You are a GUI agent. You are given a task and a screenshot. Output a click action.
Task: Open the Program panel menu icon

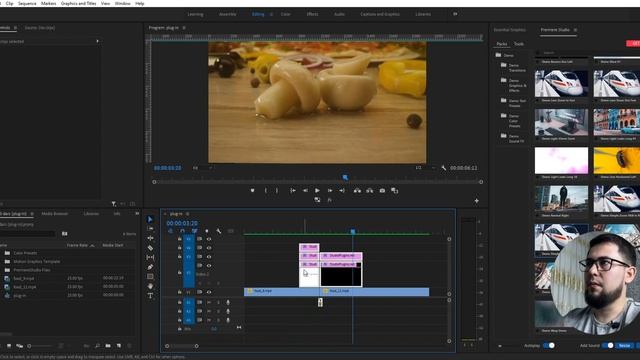point(184,28)
